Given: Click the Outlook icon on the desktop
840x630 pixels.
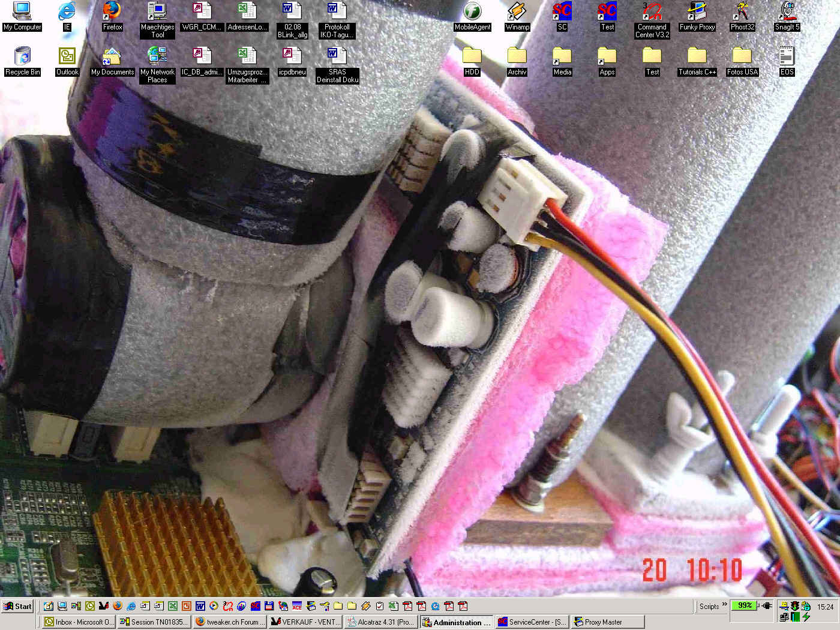Looking at the screenshot, I should coord(67,57).
